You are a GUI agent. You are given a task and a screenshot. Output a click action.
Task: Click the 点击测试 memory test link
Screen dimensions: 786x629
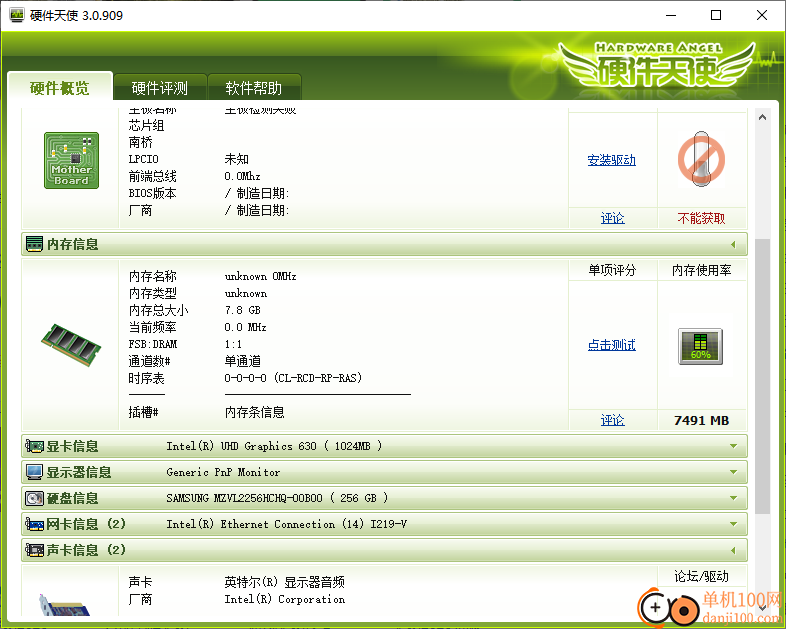(612, 345)
